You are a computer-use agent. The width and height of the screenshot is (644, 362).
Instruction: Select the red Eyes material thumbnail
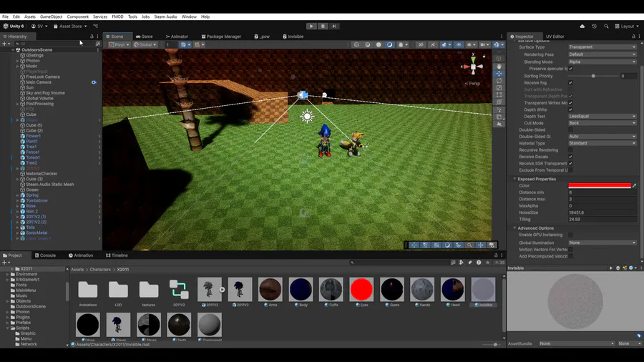(x=361, y=289)
